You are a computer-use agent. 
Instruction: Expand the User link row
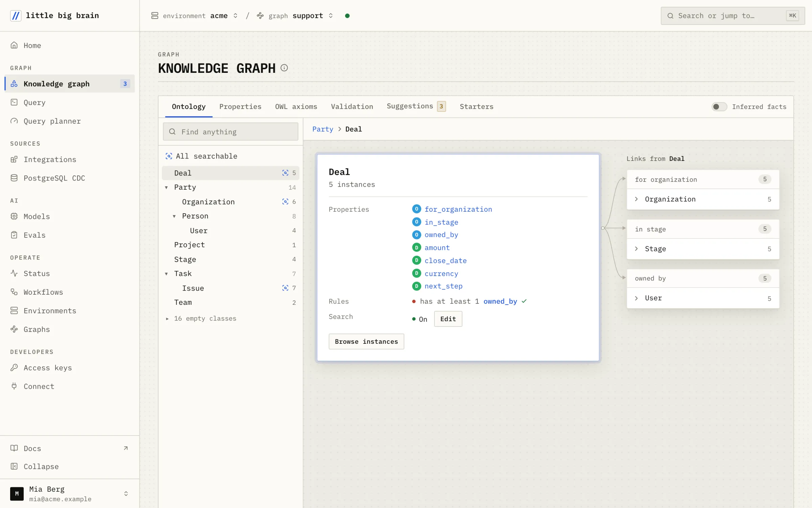703,298
